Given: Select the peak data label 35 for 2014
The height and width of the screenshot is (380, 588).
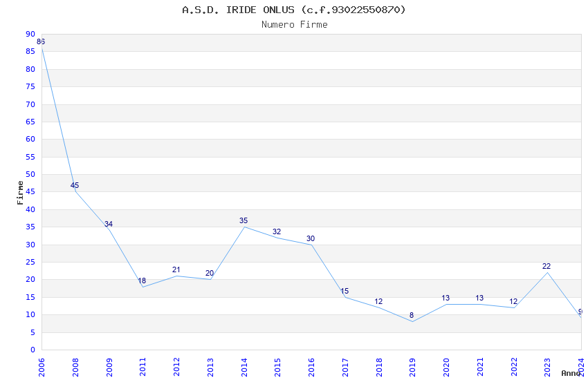Looking at the screenshot, I should click(x=244, y=220).
